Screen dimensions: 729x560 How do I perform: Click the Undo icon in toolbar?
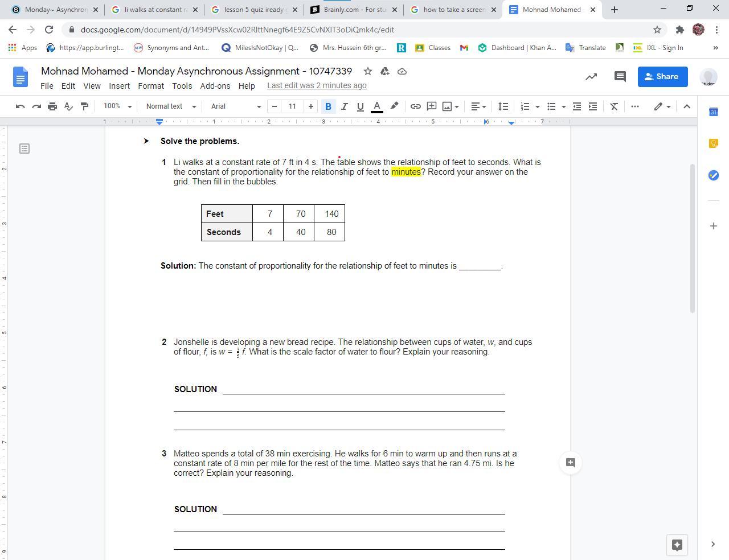click(21, 106)
